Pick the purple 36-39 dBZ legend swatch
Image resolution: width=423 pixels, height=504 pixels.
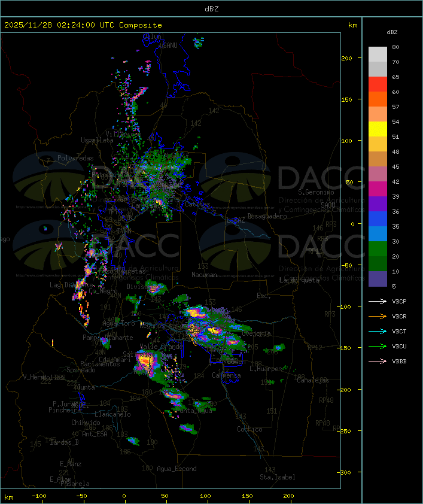point(378,204)
